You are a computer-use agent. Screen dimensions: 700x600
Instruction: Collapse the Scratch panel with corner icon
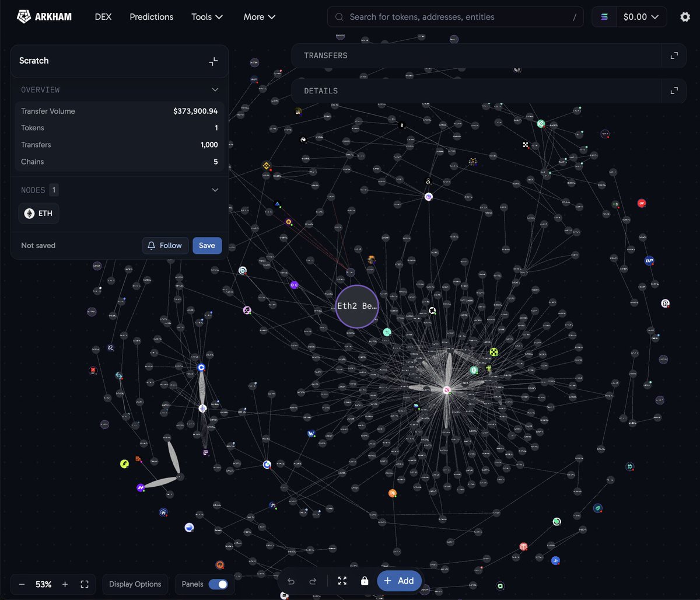click(213, 61)
